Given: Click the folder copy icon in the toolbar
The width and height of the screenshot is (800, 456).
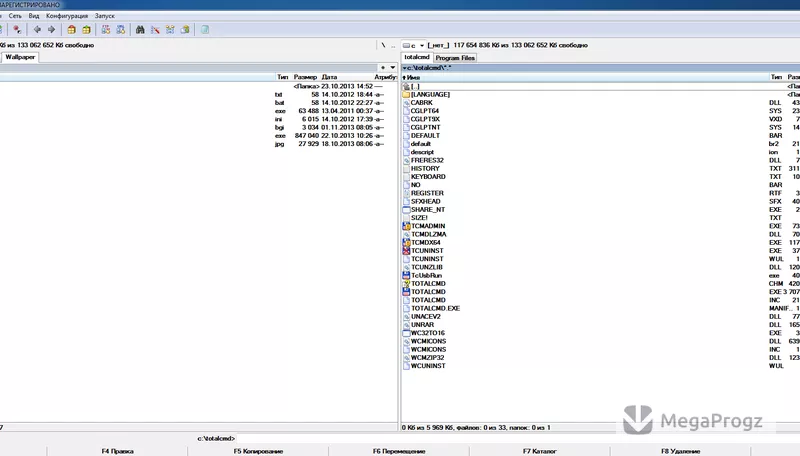Looking at the screenshot, I should (185, 30).
